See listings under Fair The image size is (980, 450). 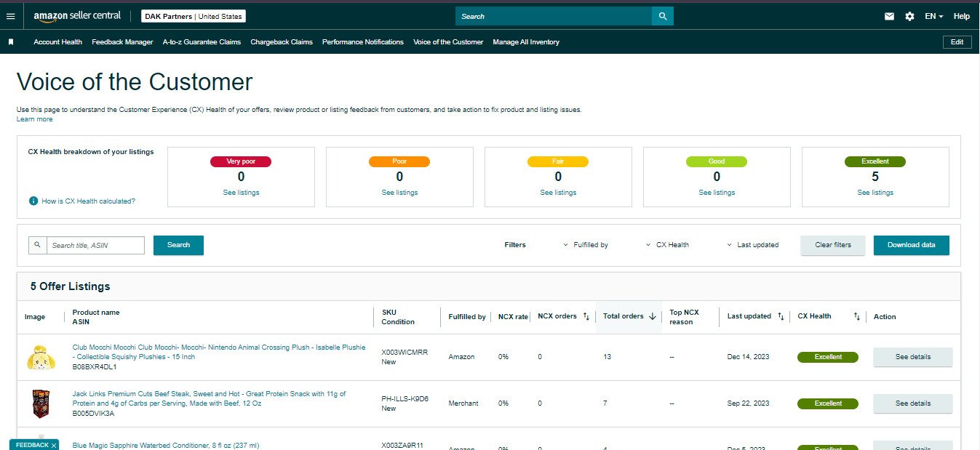pos(558,193)
